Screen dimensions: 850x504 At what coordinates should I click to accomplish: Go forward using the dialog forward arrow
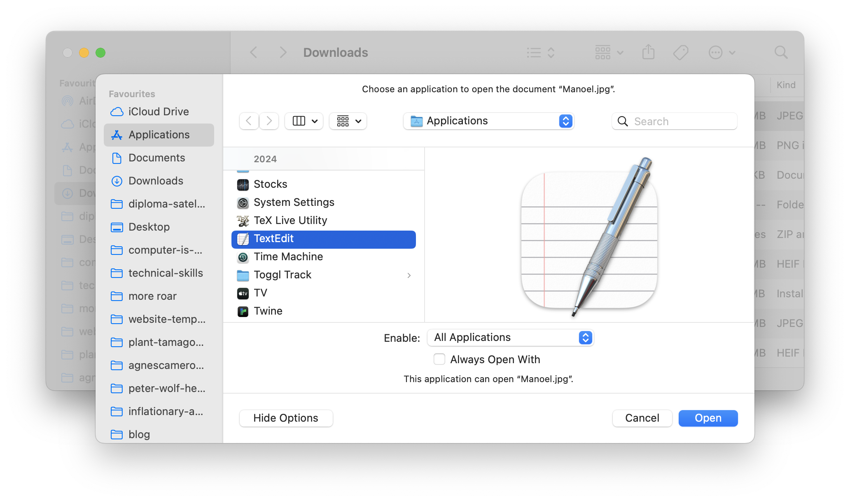(x=269, y=121)
